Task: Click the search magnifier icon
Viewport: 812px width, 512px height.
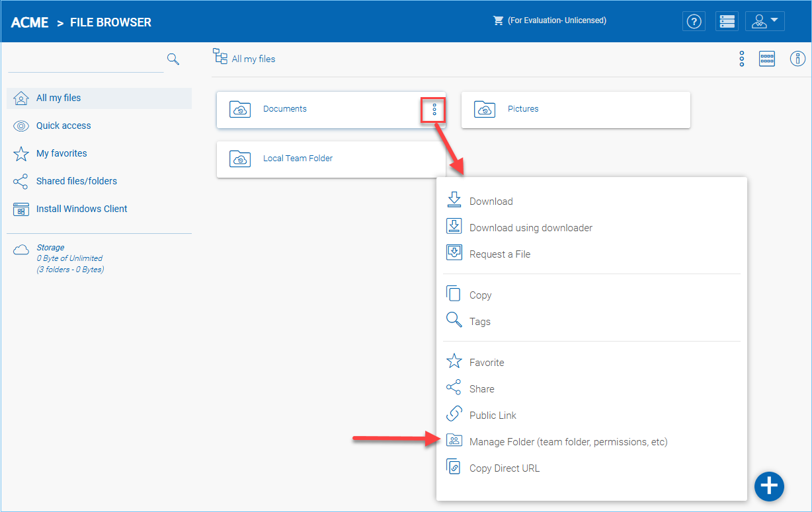Action: click(173, 59)
